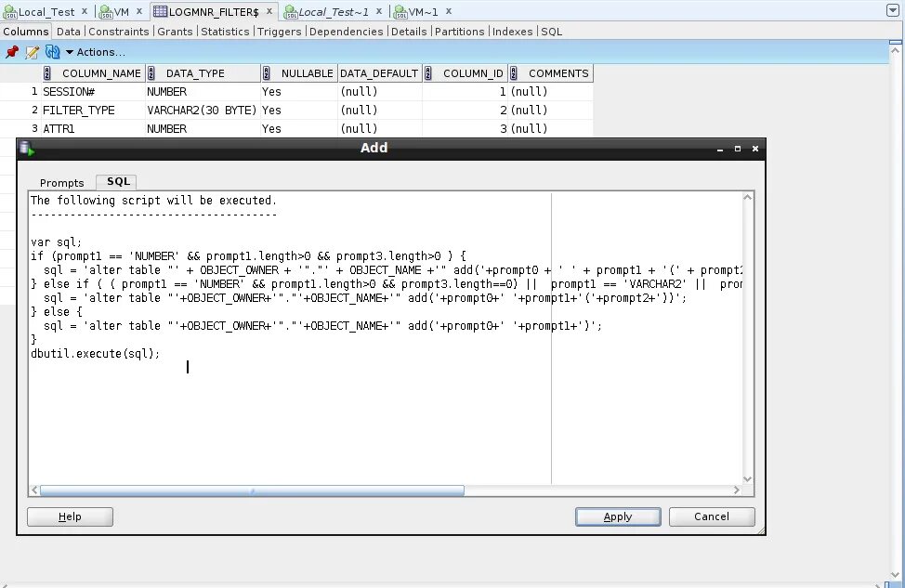Click the Cancel button
This screenshot has width=905, height=588.
click(x=712, y=516)
